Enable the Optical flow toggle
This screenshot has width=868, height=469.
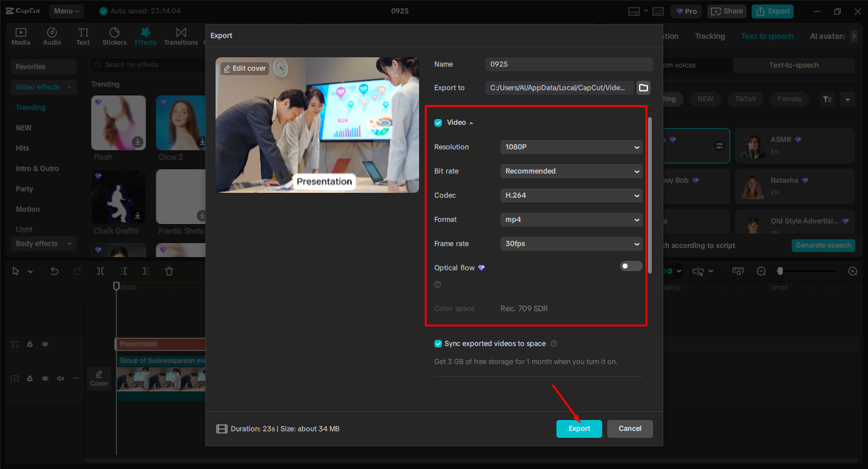click(x=630, y=266)
